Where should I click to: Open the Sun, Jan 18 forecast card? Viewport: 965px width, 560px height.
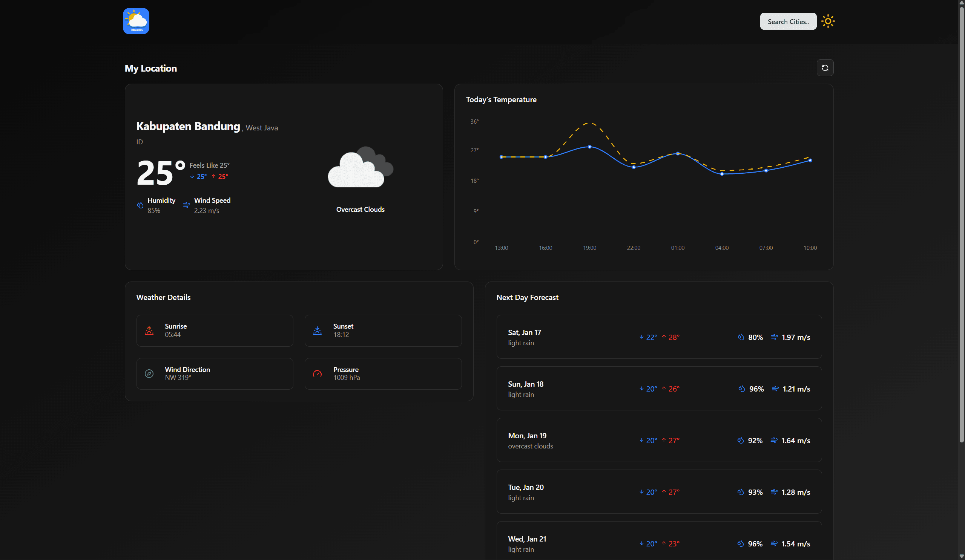click(659, 389)
